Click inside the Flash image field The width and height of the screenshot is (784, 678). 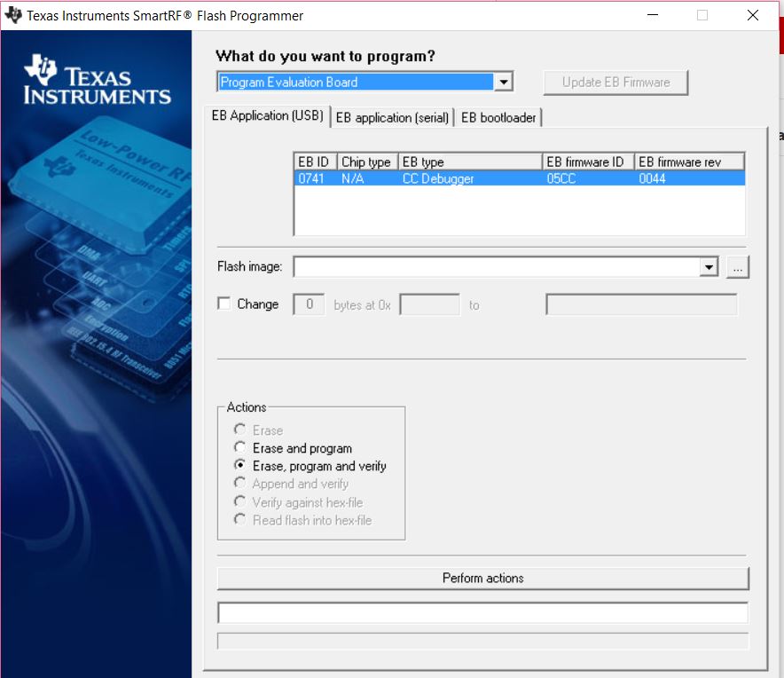[x=497, y=267]
